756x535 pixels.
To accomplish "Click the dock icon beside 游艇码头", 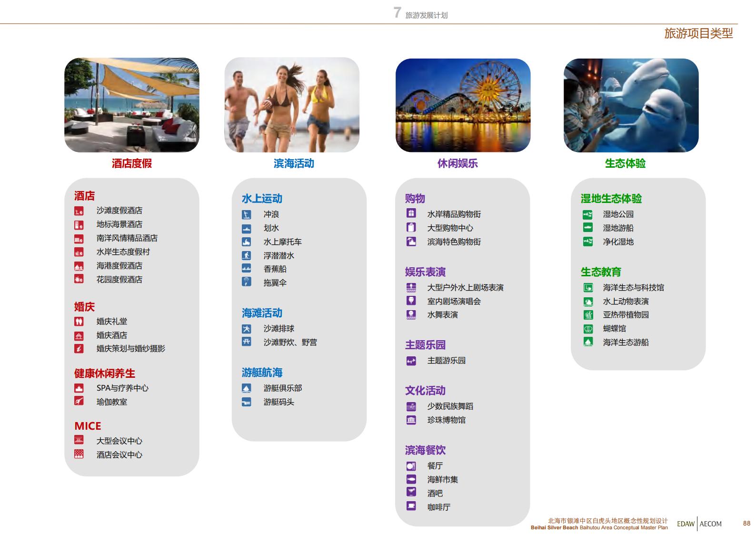I will pyautogui.click(x=246, y=402).
